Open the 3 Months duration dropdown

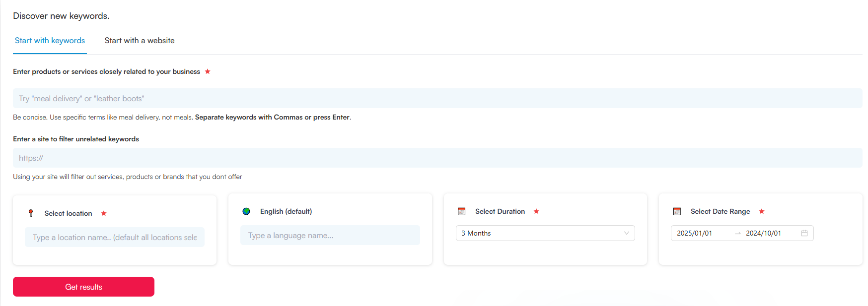pos(545,233)
